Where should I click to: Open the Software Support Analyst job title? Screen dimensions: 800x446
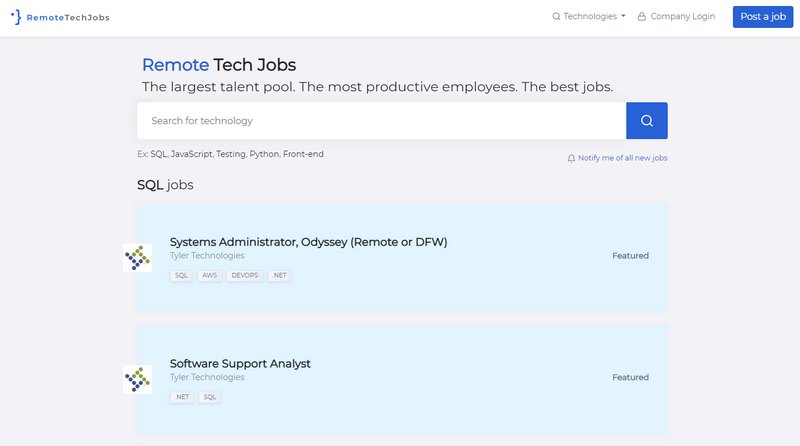240,363
